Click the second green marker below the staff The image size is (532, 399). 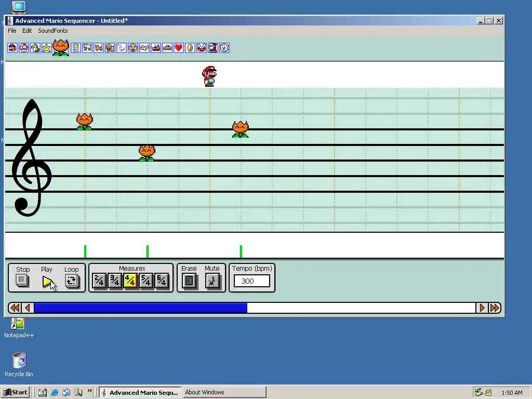point(148,251)
